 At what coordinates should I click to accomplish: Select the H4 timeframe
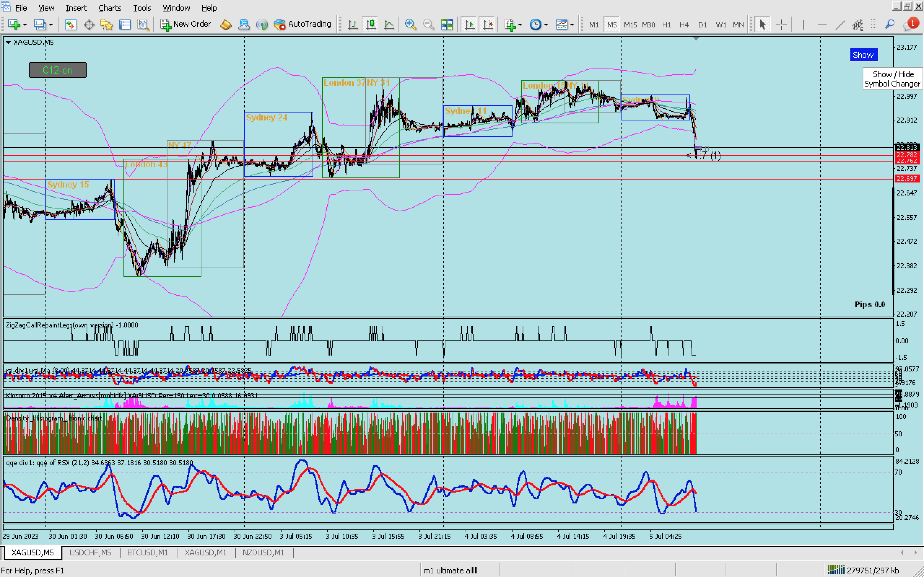[684, 25]
